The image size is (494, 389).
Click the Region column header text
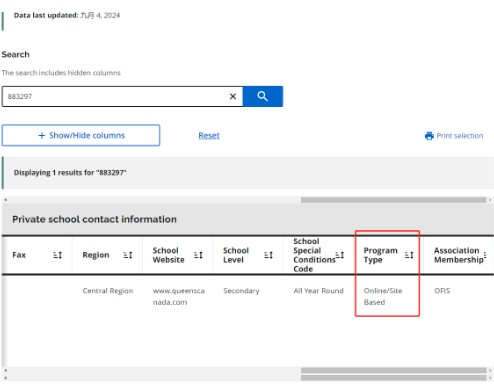(x=96, y=255)
